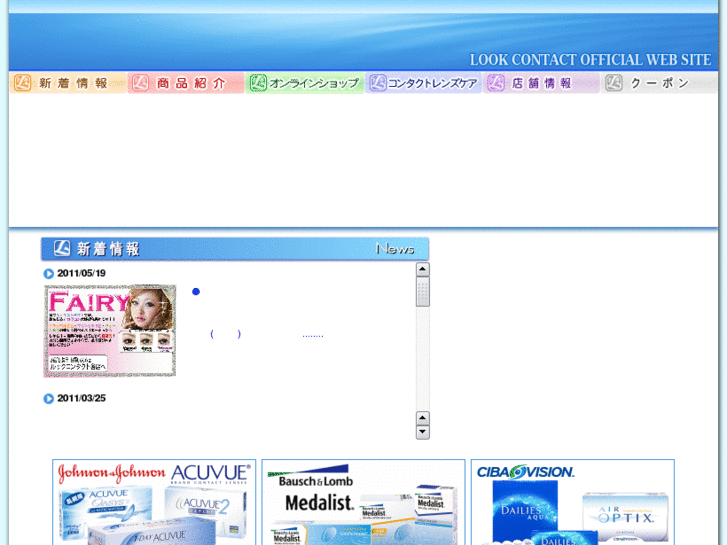The image size is (727, 545).
Task: Open the CIBA VISION Dailies banner
Action: coord(573,502)
